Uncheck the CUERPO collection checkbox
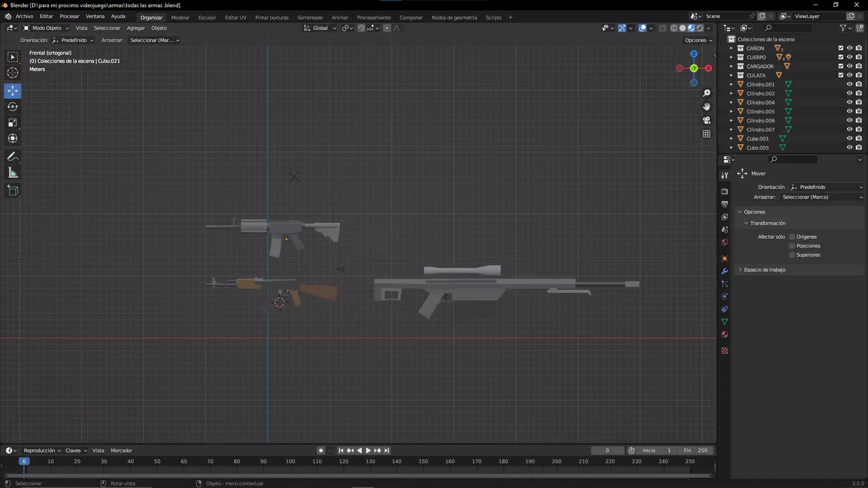The height and width of the screenshot is (488, 868). 841,57
